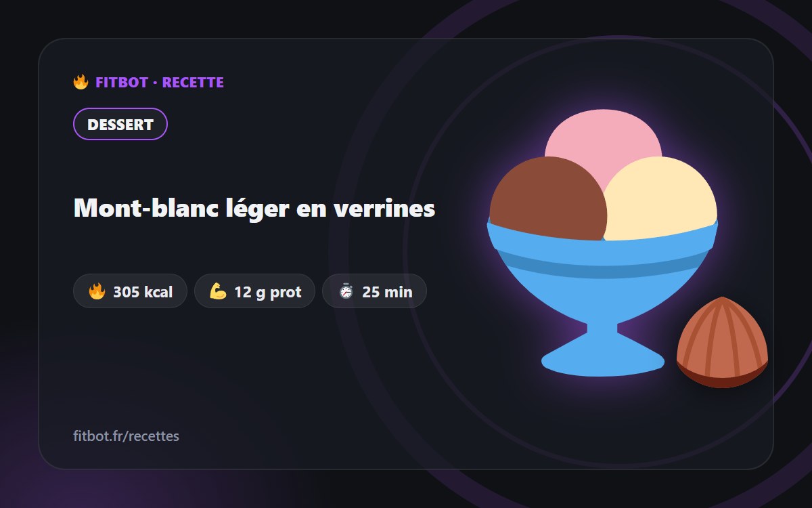
Task: Click the flame icon beside FITBOT · RECETTE
Action: pos(81,83)
